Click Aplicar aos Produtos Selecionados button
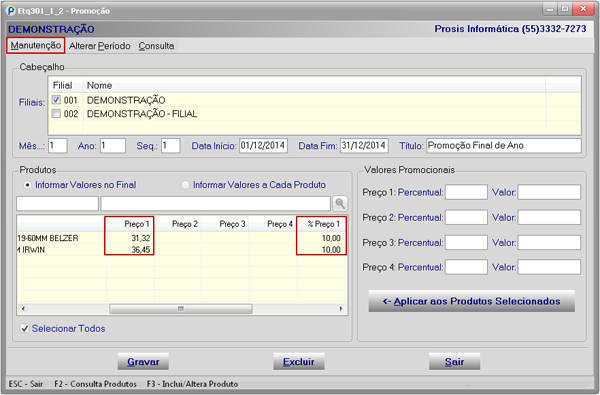Image resolution: width=600 pixels, height=395 pixels. 471,301
